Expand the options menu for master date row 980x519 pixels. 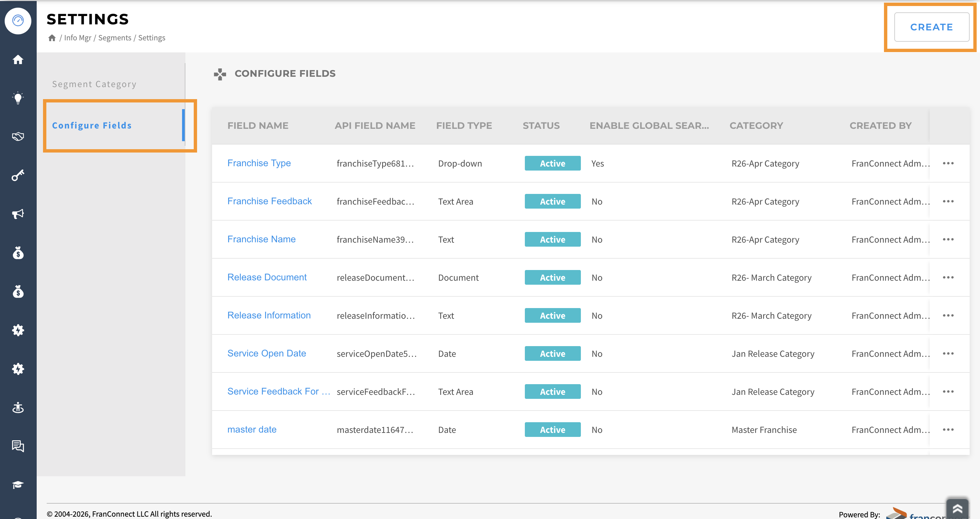pyautogui.click(x=948, y=430)
